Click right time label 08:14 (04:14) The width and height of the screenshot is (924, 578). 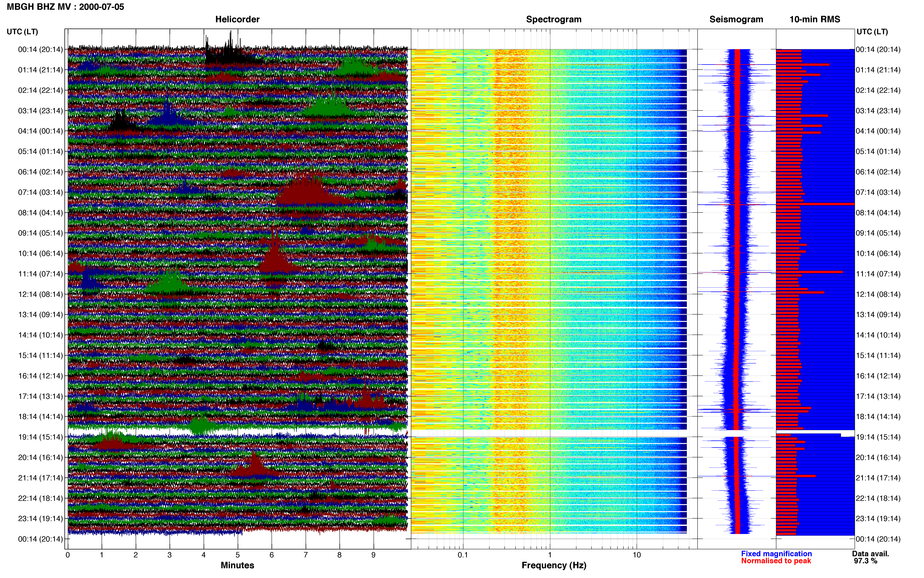click(878, 212)
